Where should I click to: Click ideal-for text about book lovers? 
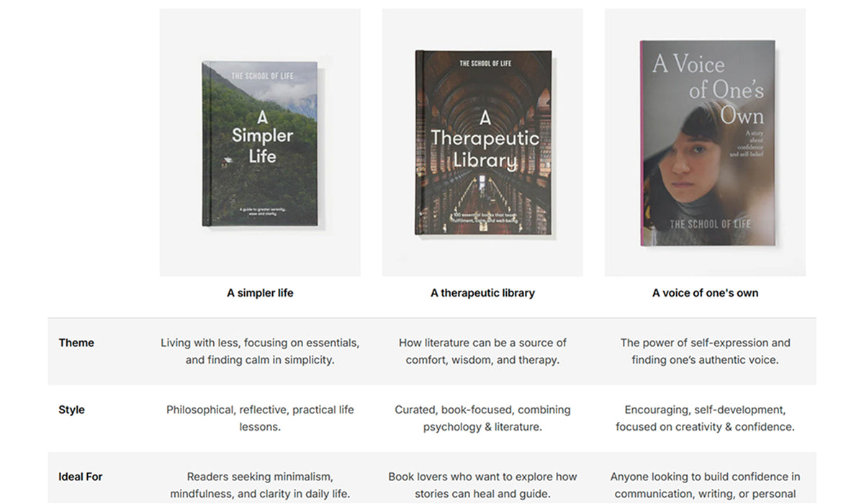(482, 485)
